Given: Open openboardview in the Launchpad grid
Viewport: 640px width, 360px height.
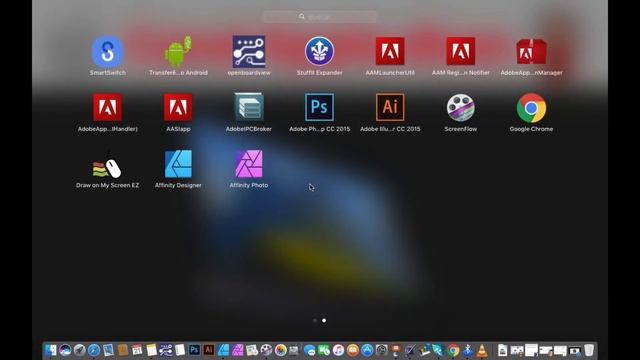Looking at the screenshot, I should pos(249,52).
